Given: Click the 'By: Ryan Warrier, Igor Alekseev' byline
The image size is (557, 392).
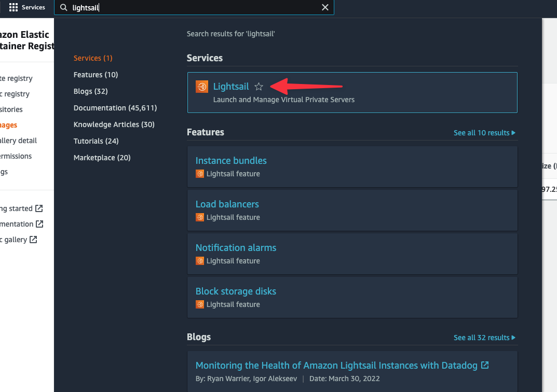Looking at the screenshot, I should coord(246,379).
